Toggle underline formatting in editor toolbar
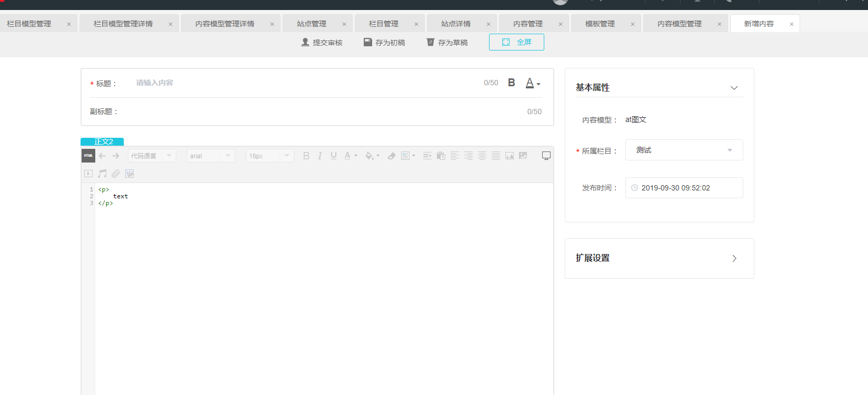The width and height of the screenshot is (868, 395). pos(334,156)
